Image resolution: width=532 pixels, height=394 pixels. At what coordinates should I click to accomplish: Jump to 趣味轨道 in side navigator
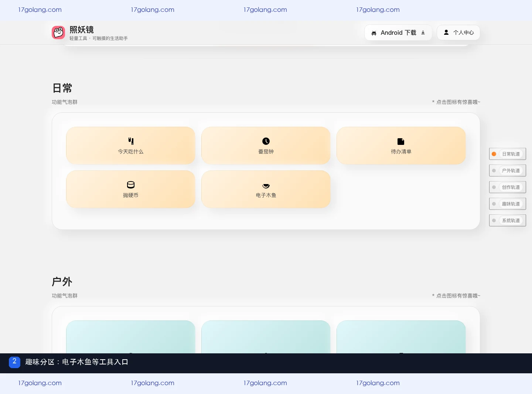[x=508, y=204]
